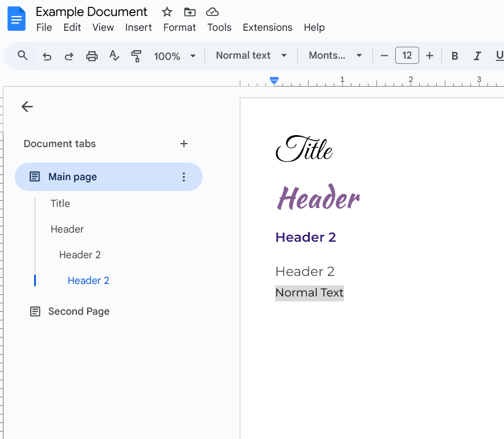Click the redo arrow icon
This screenshot has width=504, height=439.
pos(69,56)
